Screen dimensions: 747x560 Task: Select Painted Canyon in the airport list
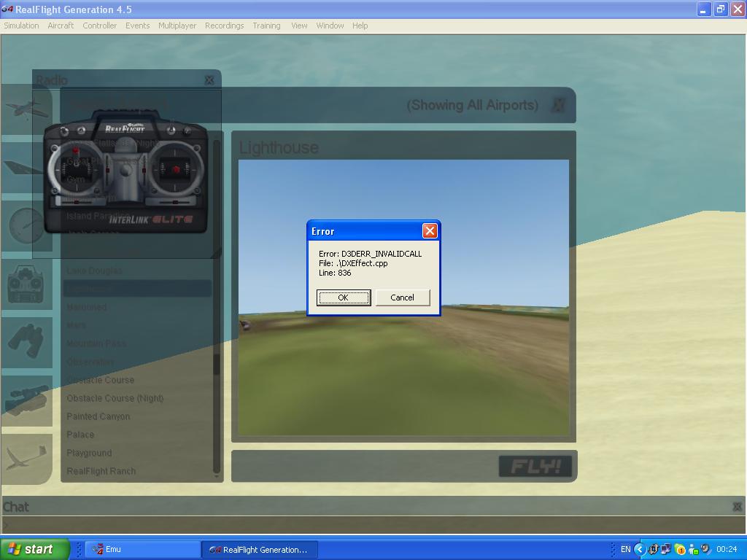(x=98, y=416)
